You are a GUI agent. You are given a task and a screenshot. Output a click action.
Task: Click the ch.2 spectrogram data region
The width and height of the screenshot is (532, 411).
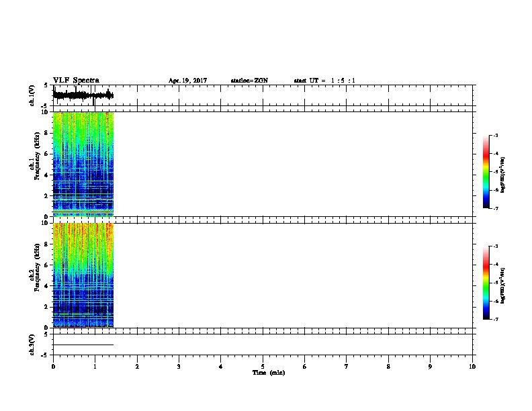83,275
